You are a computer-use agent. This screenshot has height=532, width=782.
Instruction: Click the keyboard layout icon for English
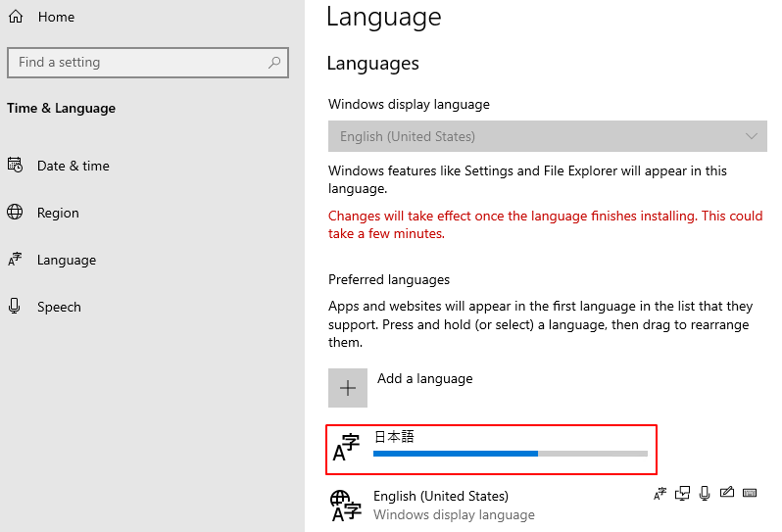tap(750, 493)
